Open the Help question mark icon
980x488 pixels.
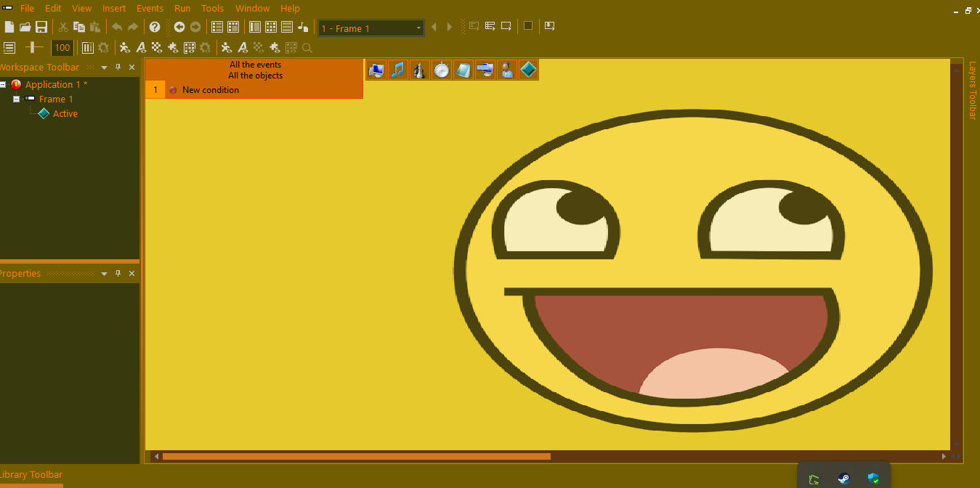[x=155, y=28]
